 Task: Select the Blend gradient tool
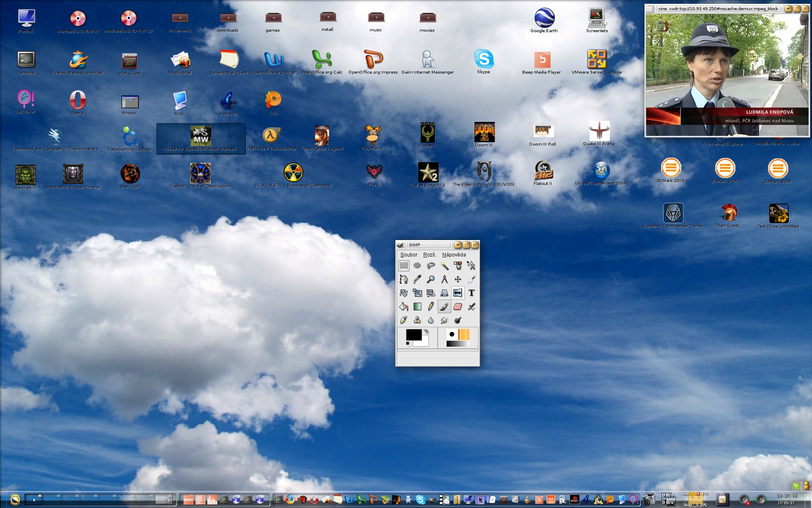(x=417, y=306)
